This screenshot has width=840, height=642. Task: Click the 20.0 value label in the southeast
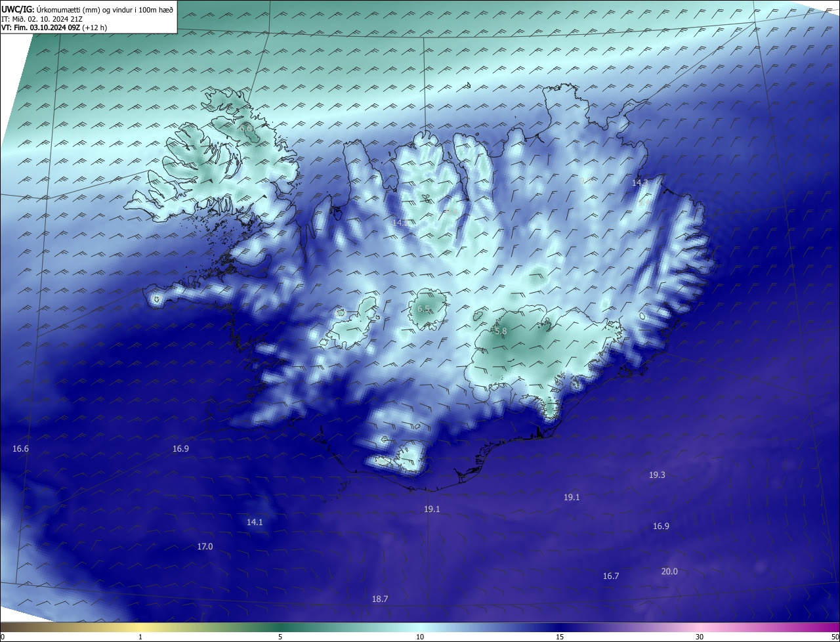pyautogui.click(x=669, y=572)
